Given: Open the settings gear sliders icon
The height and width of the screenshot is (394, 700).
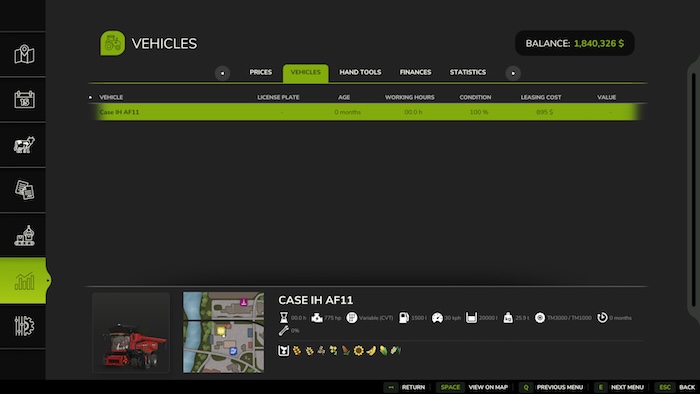Looking at the screenshot, I should [24, 326].
